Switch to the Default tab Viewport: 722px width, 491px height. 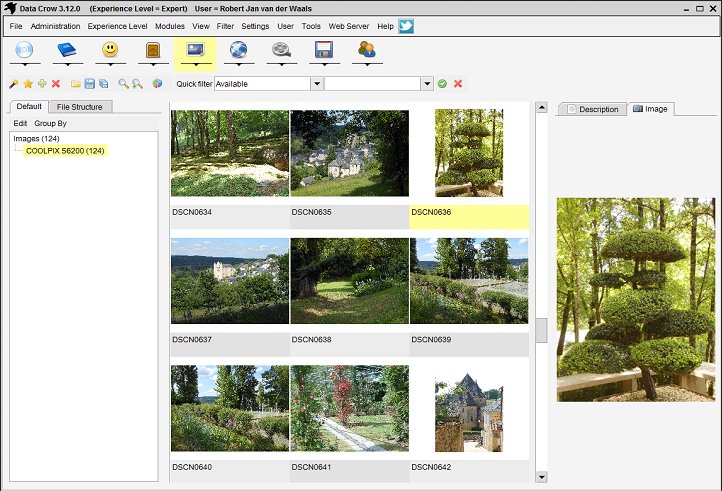click(29, 106)
